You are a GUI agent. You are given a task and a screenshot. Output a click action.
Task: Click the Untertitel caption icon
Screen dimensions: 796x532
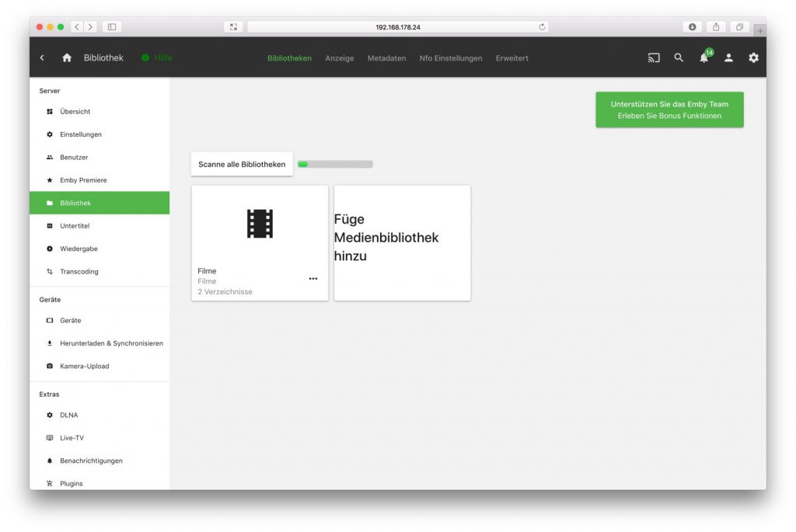tap(50, 226)
